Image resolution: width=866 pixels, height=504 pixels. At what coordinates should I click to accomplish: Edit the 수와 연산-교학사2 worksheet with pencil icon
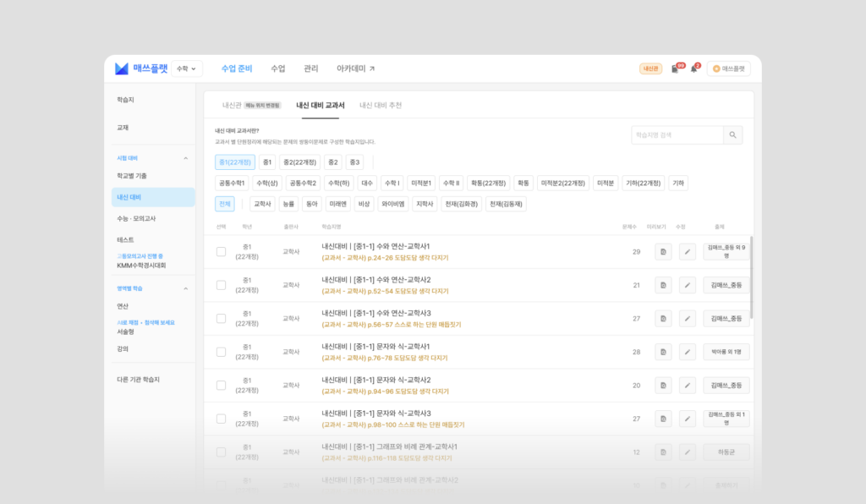(687, 285)
